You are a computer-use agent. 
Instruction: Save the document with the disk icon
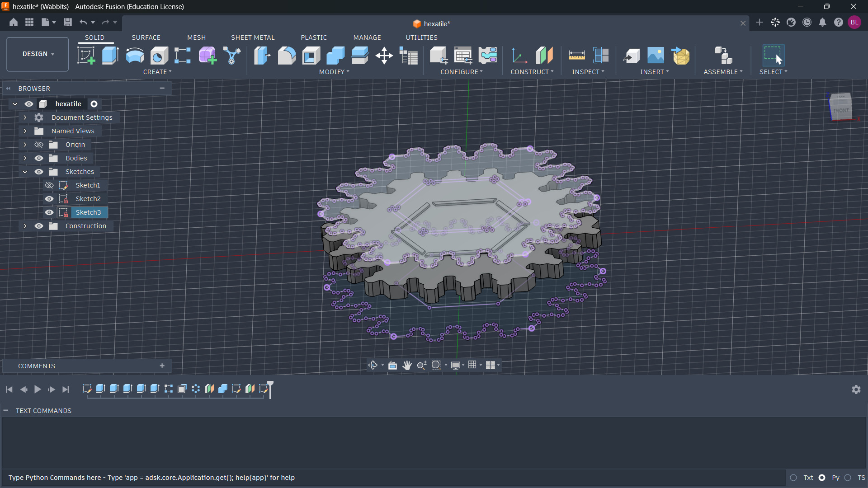point(68,22)
